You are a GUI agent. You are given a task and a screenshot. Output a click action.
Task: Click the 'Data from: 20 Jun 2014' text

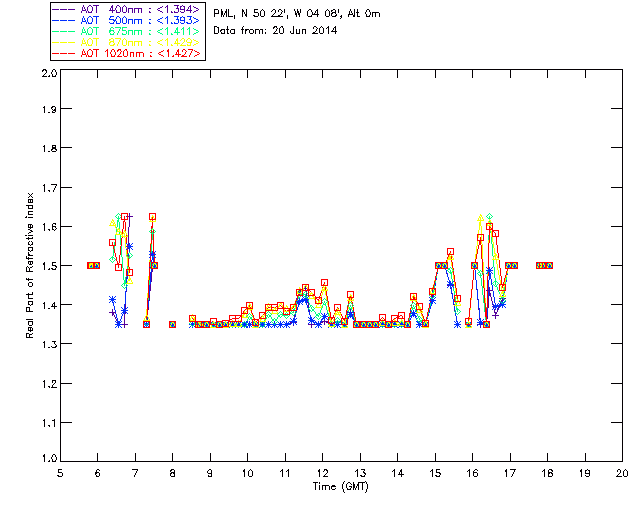[x=275, y=31]
